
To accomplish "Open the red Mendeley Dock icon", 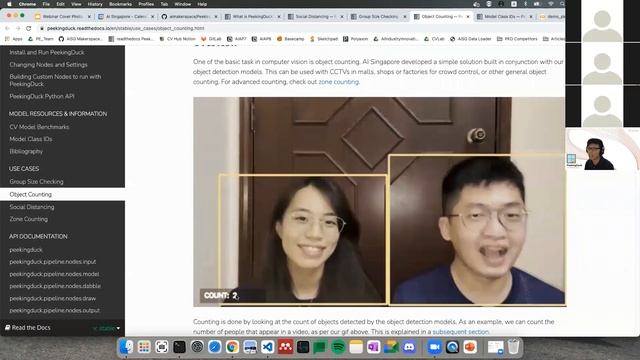I will tap(285, 347).
